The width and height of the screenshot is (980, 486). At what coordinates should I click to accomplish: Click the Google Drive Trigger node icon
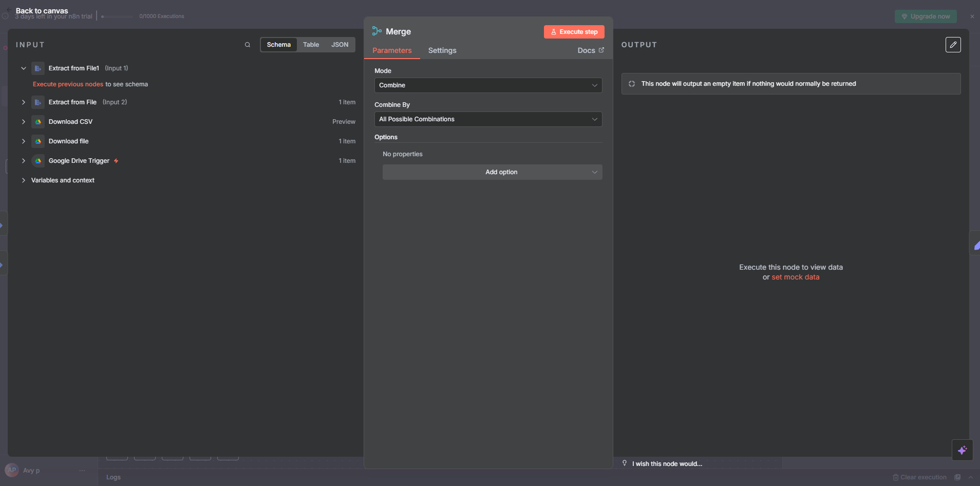[x=38, y=161]
